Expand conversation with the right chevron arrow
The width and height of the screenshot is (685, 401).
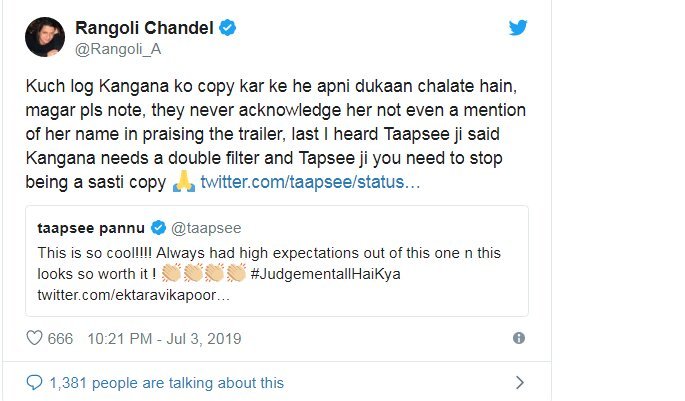519,382
